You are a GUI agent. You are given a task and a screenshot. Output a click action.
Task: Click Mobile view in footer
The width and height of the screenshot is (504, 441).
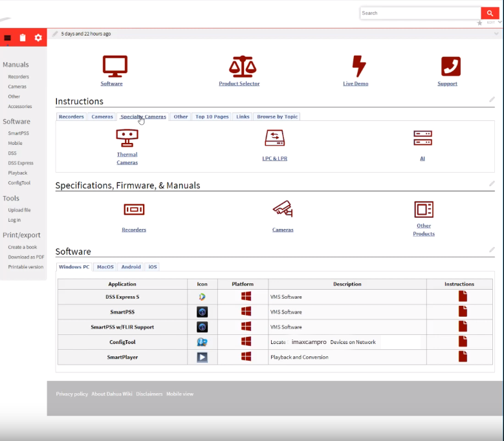[x=180, y=394]
